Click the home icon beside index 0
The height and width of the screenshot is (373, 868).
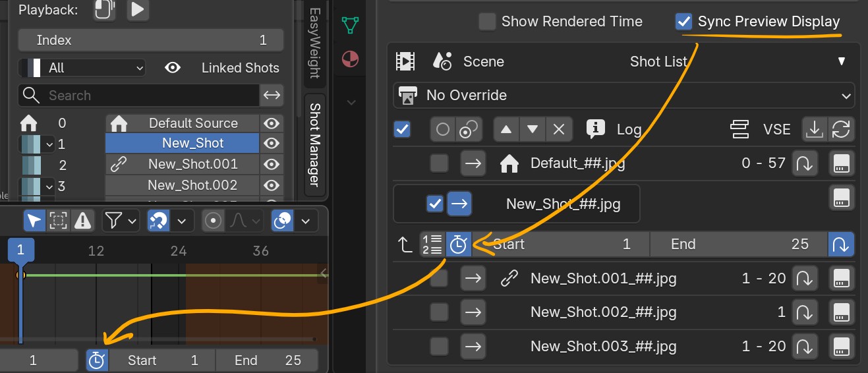[x=28, y=123]
